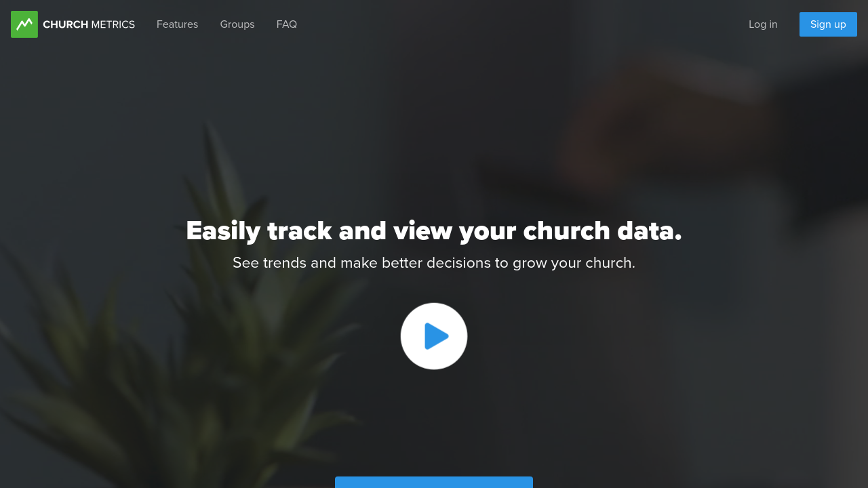The height and width of the screenshot is (488, 868).
Task: Click the subheading about seeing trends
Action: pos(434,263)
